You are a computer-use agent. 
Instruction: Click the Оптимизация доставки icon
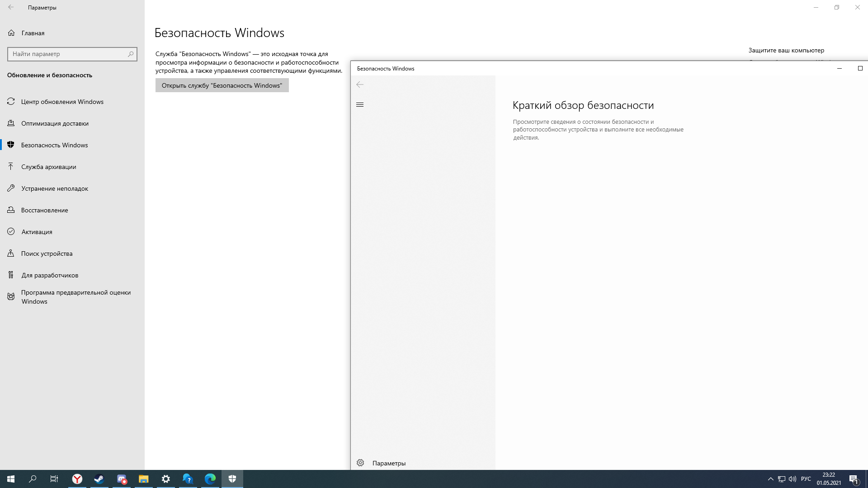click(11, 123)
